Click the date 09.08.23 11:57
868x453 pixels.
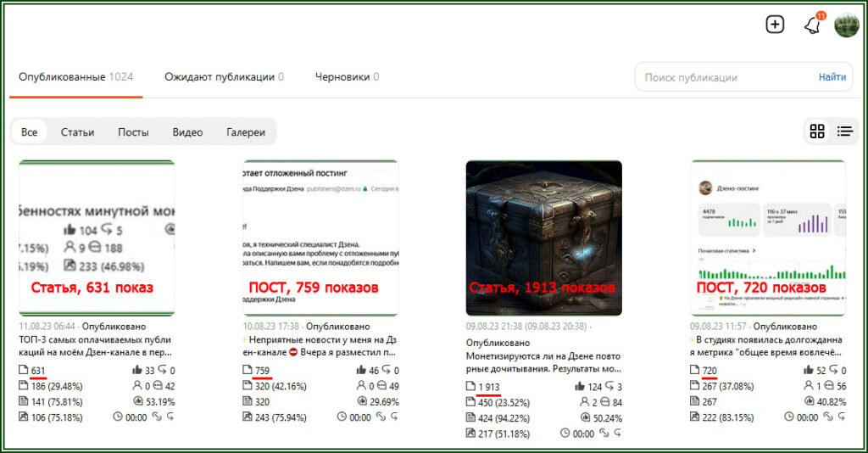click(719, 327)
